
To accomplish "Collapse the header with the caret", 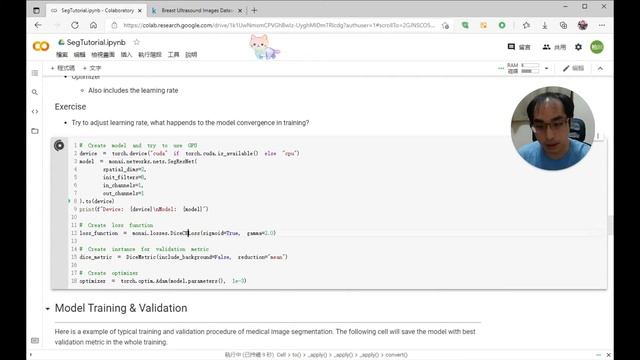I will click(600, 69).
